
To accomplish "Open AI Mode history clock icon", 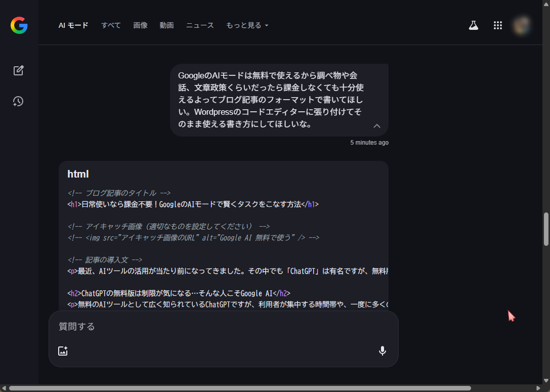I will [x=18, y=101].
